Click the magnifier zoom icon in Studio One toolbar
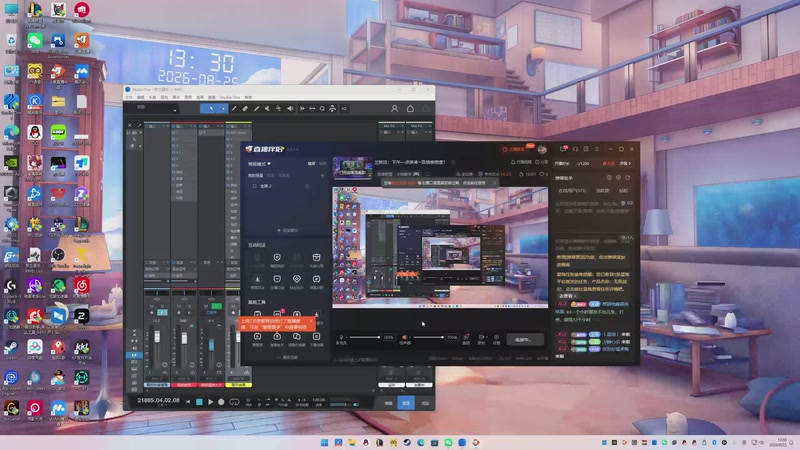 tap(322, 109)
